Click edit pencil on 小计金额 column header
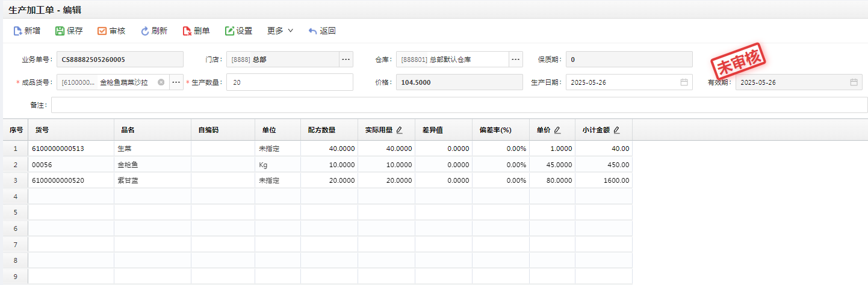Viewport: 868px width, 285px height. [x=616, y=130]
